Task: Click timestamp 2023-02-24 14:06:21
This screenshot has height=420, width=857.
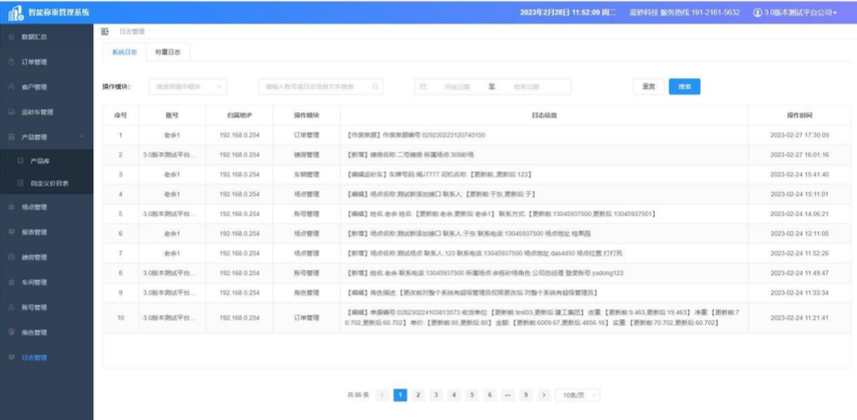Action: point(800,214)
